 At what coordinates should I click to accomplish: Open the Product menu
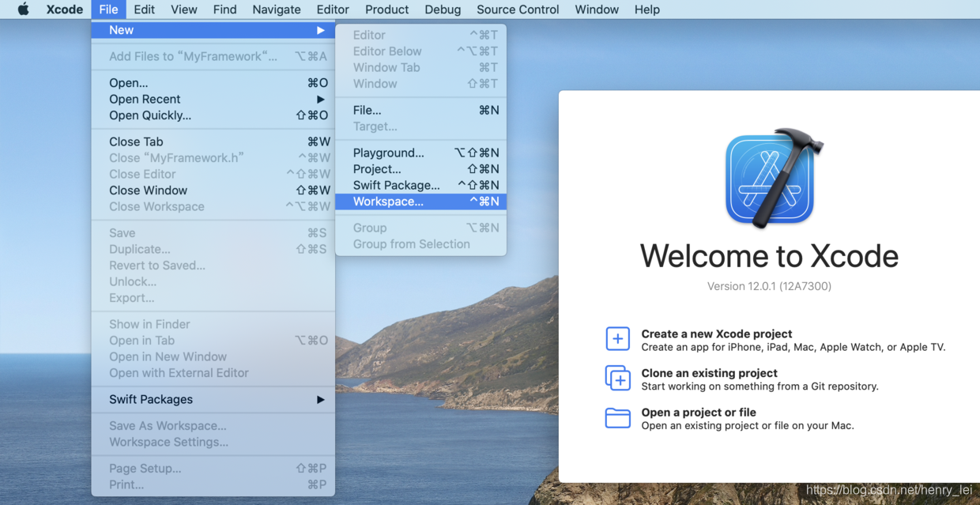386,9
